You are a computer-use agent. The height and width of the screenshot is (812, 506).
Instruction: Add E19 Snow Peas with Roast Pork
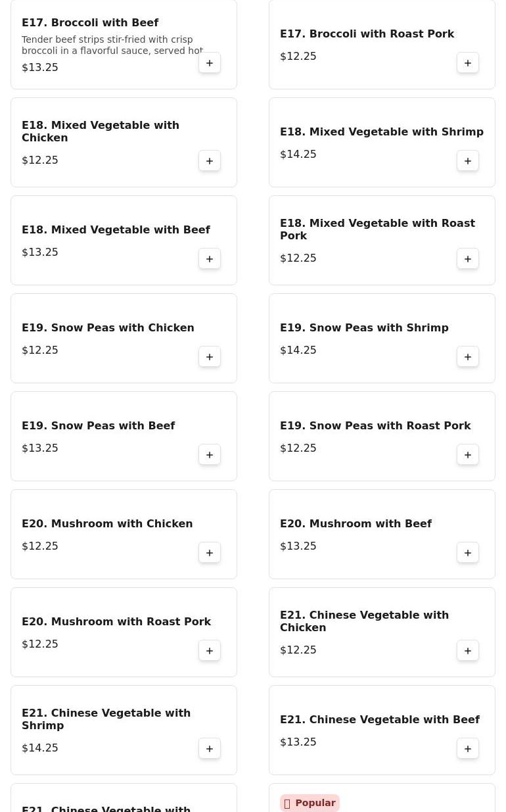coord(468,455)
